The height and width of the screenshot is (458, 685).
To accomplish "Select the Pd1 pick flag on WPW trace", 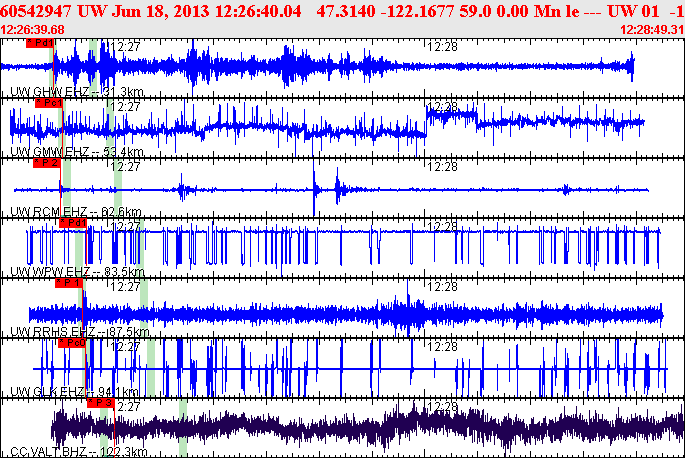I will click(x=73, y=223).
